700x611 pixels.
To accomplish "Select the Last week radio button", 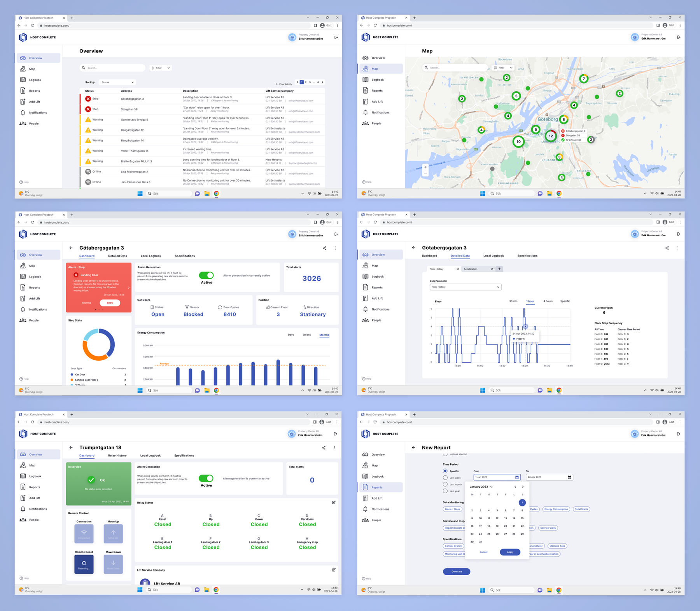I will [x=445, y=478].
